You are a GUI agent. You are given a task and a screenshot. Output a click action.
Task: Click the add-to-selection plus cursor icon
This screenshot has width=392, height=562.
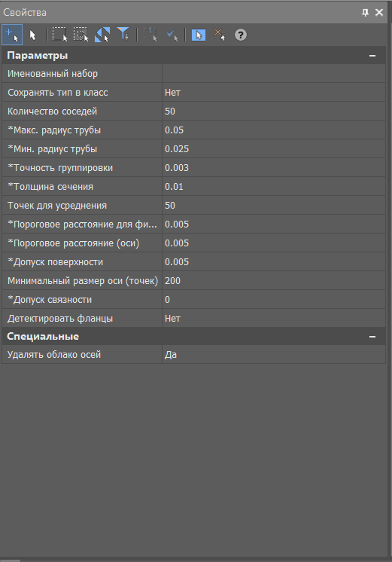(12, 35)
